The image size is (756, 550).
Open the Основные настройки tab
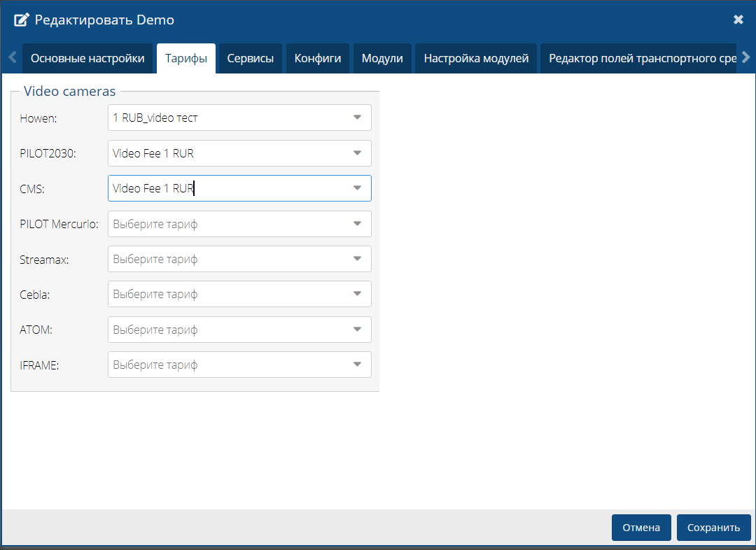click(x=87, y=58)
